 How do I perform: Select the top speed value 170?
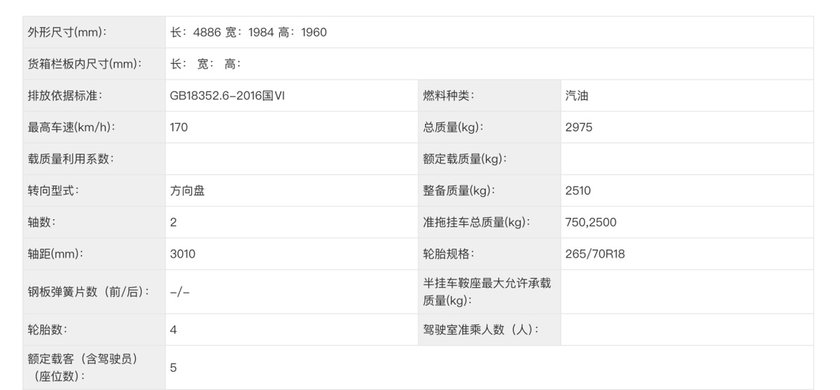coord(179,128)
